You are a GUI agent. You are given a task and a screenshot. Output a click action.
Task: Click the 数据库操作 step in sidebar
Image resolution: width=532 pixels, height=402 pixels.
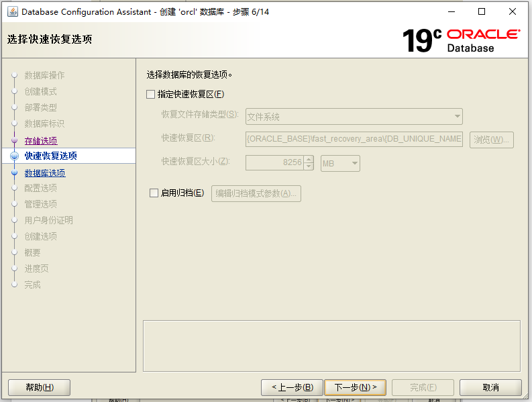click(x=44, y=75)
